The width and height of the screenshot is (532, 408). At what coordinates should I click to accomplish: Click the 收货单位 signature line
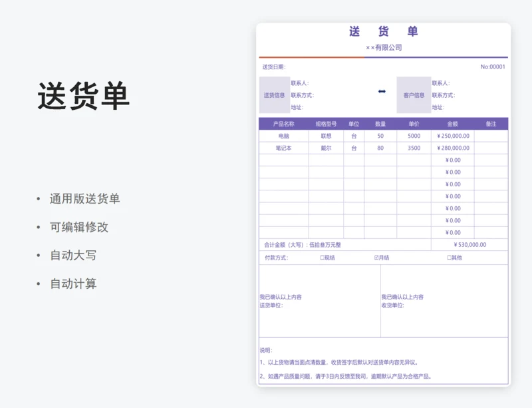393,306
